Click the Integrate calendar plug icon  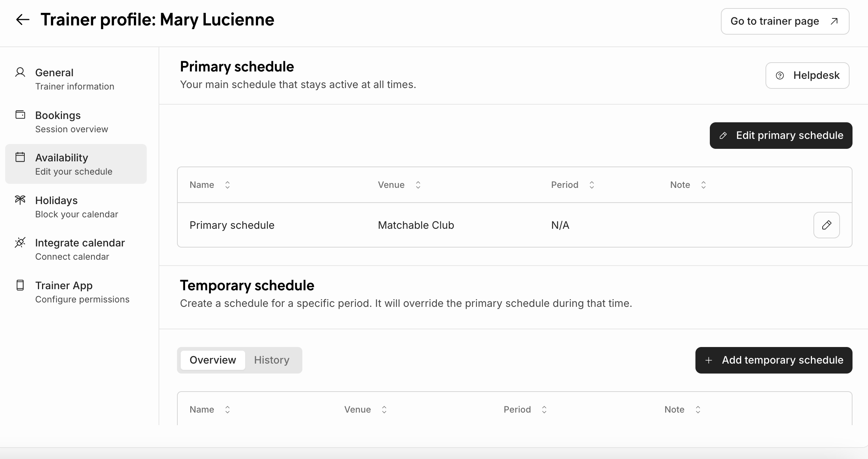20,242
